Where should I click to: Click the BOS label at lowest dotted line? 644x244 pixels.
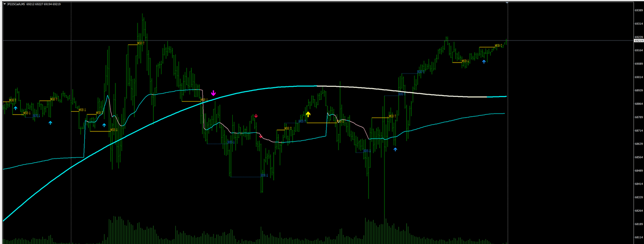tap(264, 176)
